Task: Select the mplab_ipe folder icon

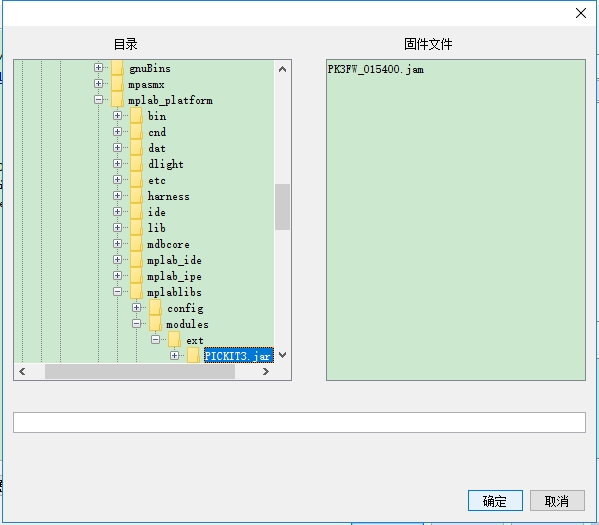Action: point(136,276)
